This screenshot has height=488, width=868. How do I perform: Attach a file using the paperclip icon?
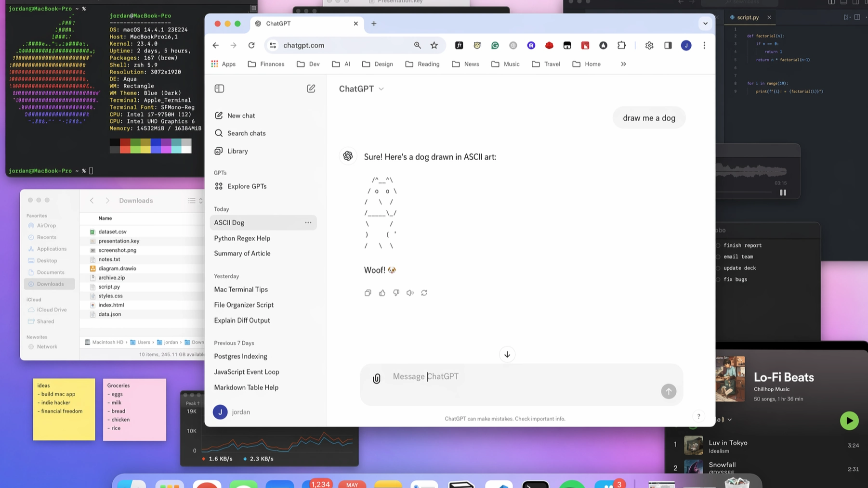pos(376,378)
